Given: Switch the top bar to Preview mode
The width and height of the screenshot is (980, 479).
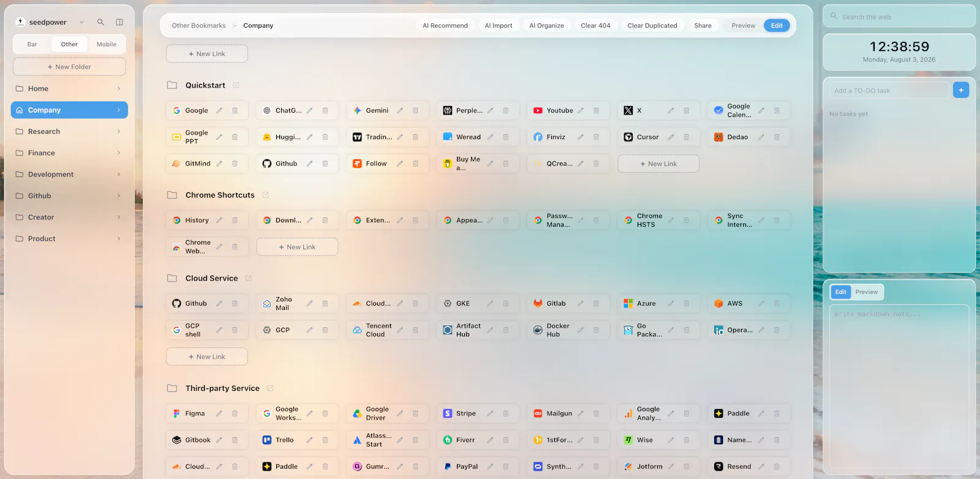Looking at the screenshot, I should [x=744, y=26].
